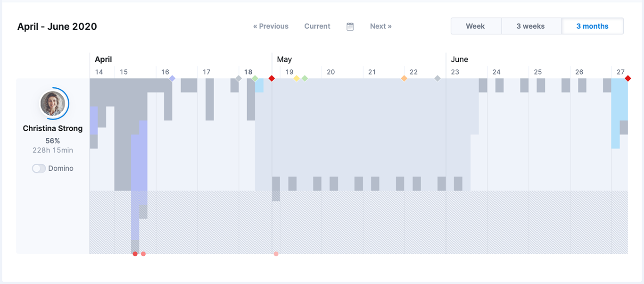Viewport: 644px width, 284px height.
Task: Open Christina Strong's profile avatar
Action: (x=53, y=103)
